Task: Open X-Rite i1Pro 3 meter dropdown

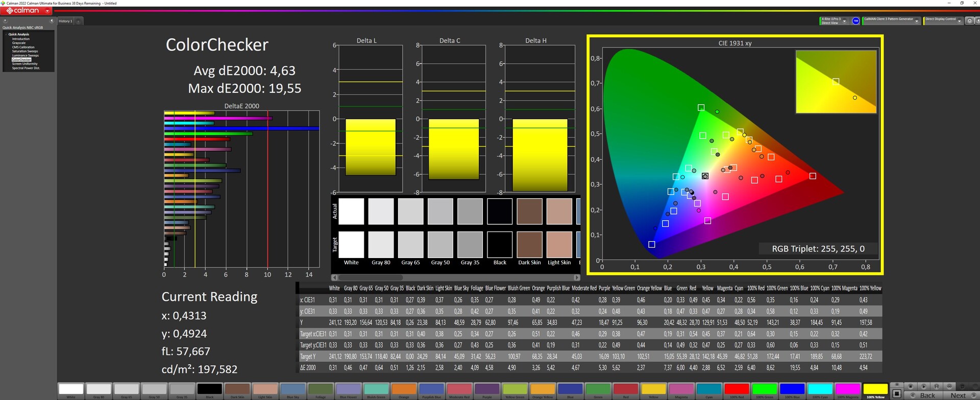Action: click(845, 21)
